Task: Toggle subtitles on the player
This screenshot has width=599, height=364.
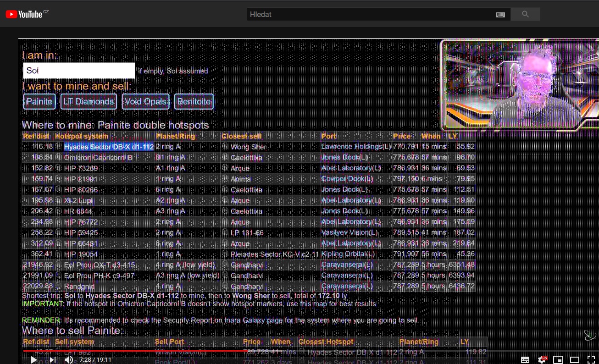Action: (526, 360)
